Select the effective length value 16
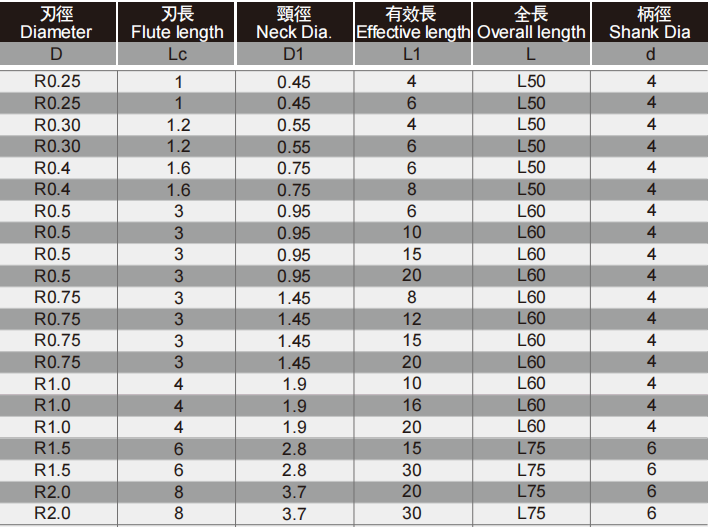 (x=412, y=405)
